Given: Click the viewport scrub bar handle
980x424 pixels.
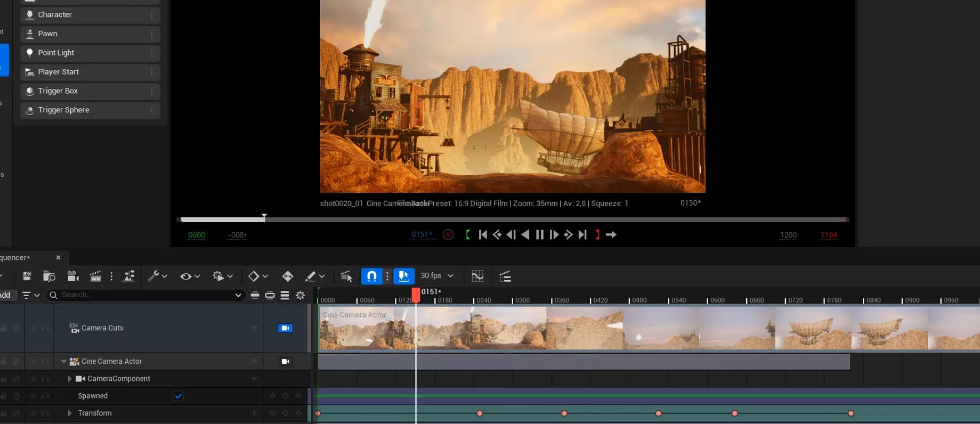Looking at the screenshot, I should pyautogui.click(x=264, y=217).
